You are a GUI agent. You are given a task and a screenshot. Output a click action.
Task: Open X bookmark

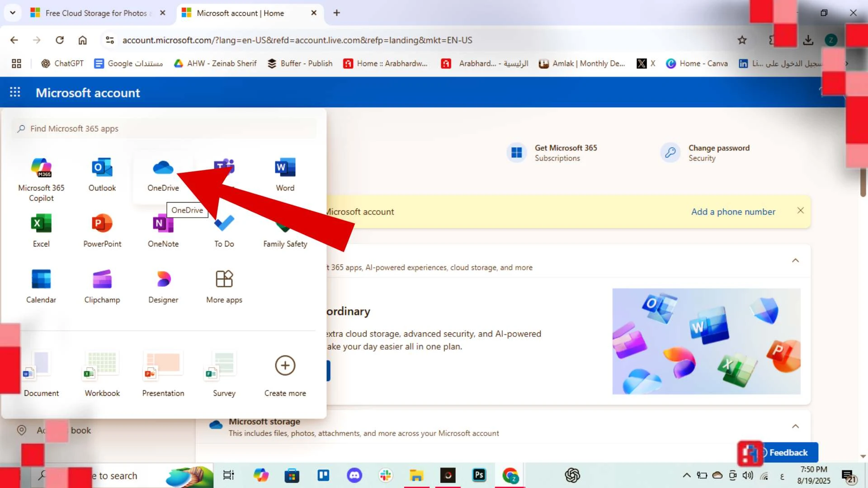pos(646,64)
